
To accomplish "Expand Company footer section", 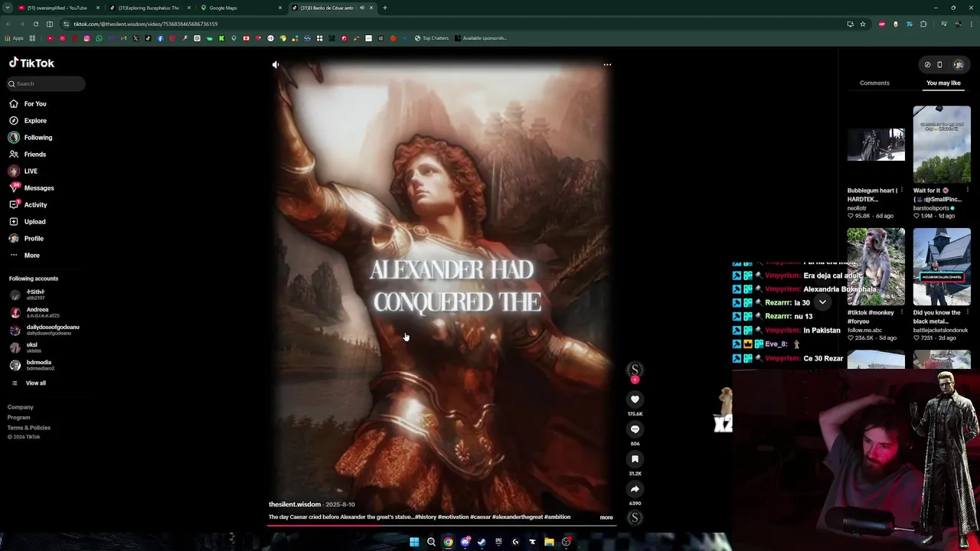I will 21,407.
